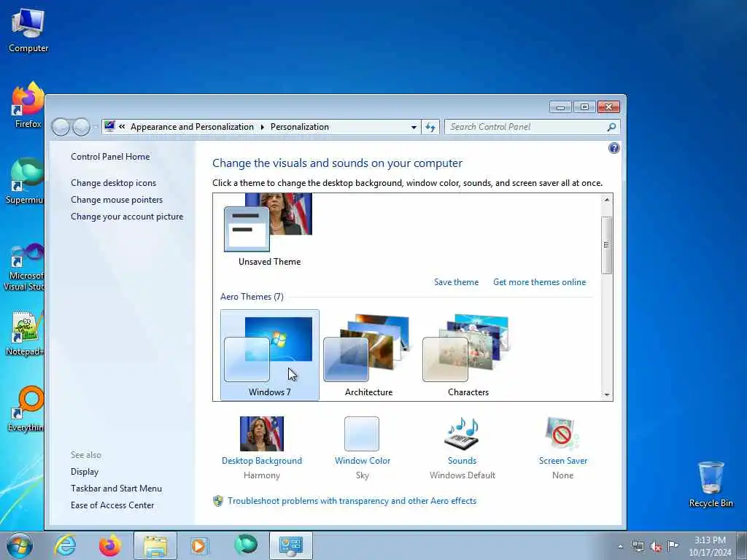The height and width of the screenshot is (560, 747).
Task: Open the Help question mark icon
Action: 614,148
